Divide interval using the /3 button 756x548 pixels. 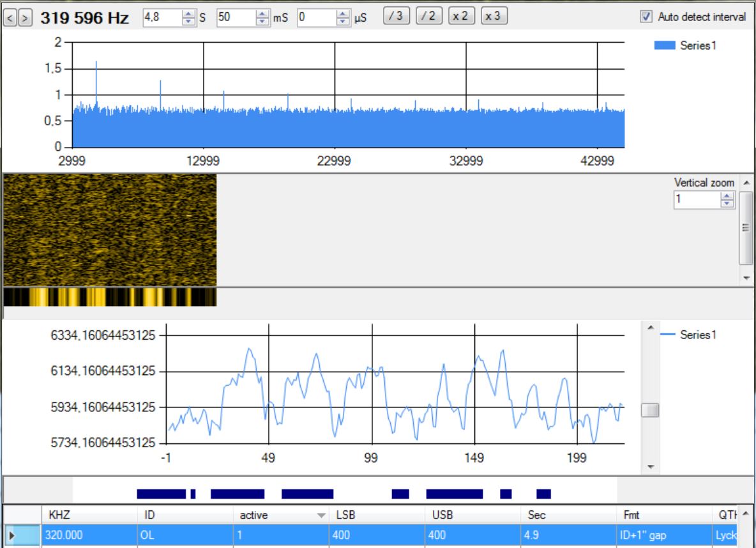pyautogui.click(x=397, y=16)
